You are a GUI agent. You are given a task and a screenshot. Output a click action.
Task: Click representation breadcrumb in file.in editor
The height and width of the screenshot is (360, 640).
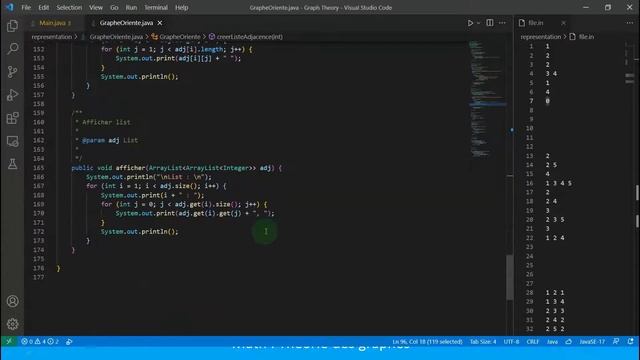(x=541, y=37)
